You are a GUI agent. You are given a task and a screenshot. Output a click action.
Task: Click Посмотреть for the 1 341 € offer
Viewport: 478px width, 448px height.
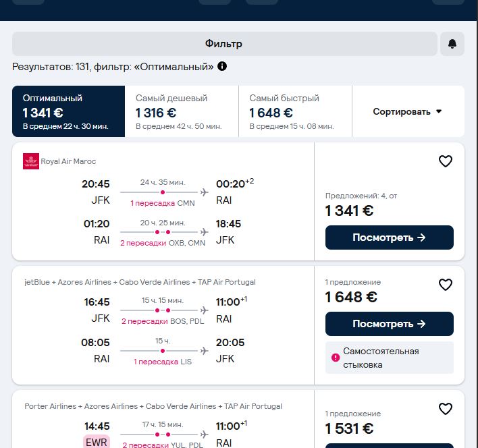point(390,237)
